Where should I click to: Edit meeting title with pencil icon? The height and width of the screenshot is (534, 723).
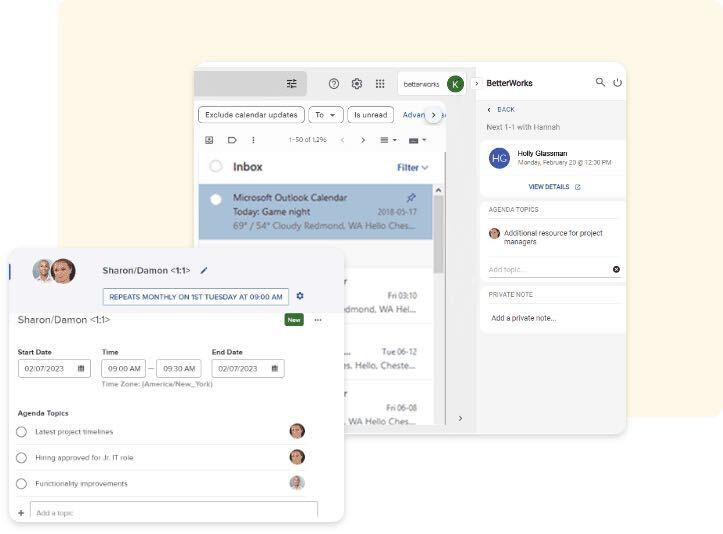[204, 270]
